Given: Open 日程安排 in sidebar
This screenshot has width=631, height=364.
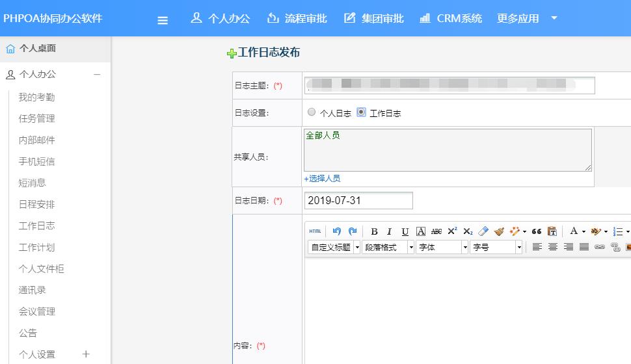Looking at the screenshot, I should 36,204.
